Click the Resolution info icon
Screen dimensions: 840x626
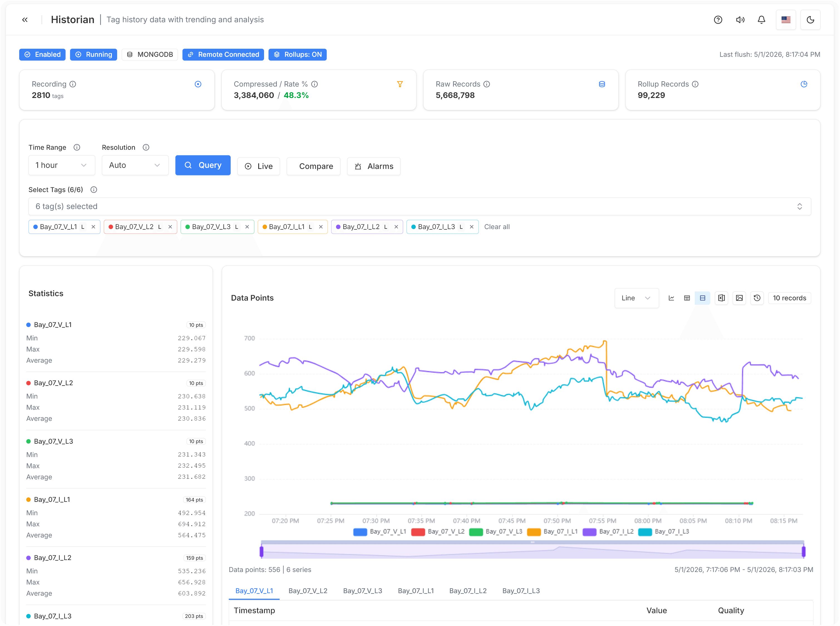tap(146, 148)
